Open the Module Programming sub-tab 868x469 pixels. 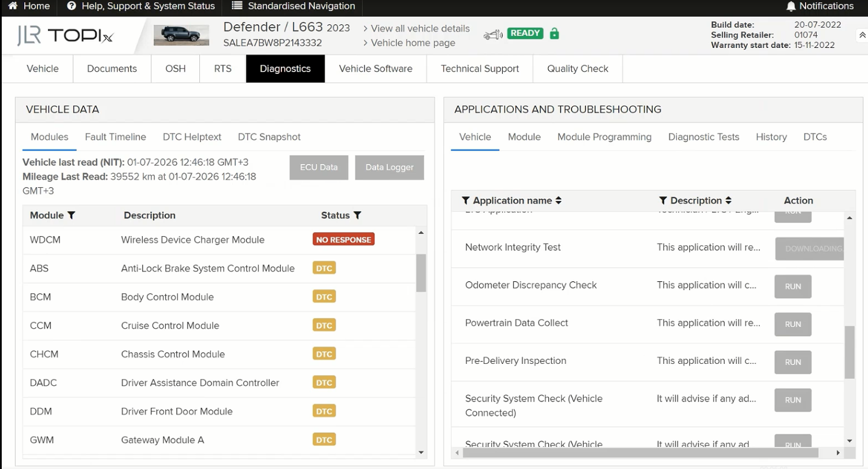[604, 137]
